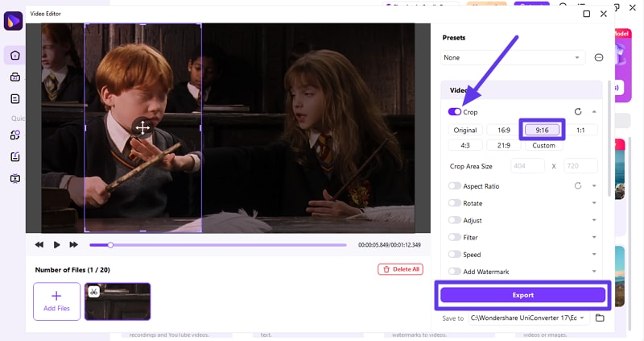Viewport: 644px width, 341px height.
Task: Click the crop width field 404
Action: 528,166
